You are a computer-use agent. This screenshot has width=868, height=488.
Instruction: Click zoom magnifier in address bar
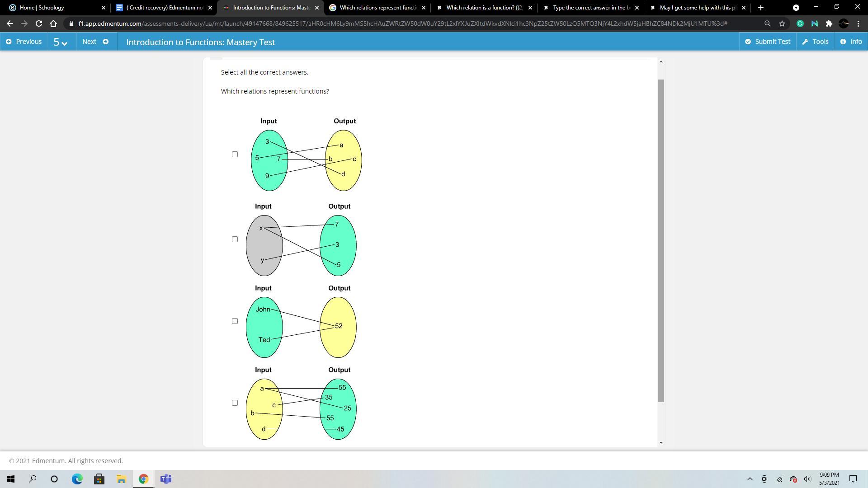pos(767,23)
